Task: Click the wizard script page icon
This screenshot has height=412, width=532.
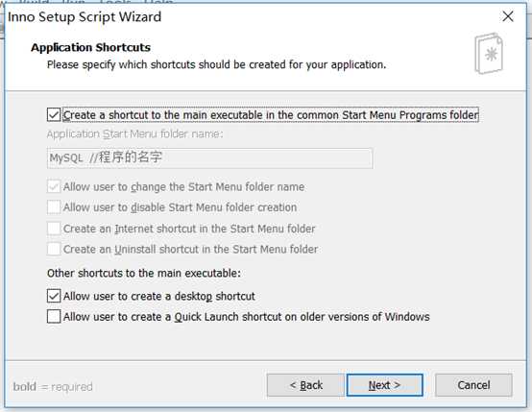Action: coord(489,54)
